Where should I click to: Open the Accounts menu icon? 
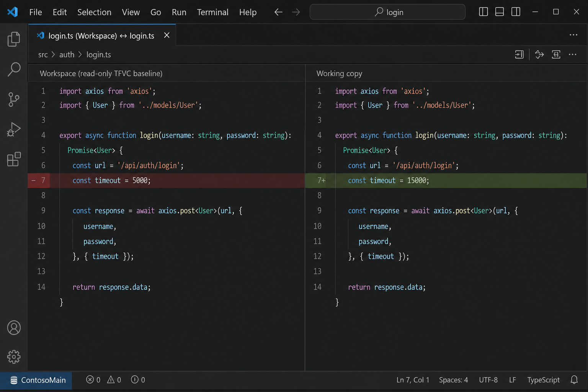coord(14,328)
